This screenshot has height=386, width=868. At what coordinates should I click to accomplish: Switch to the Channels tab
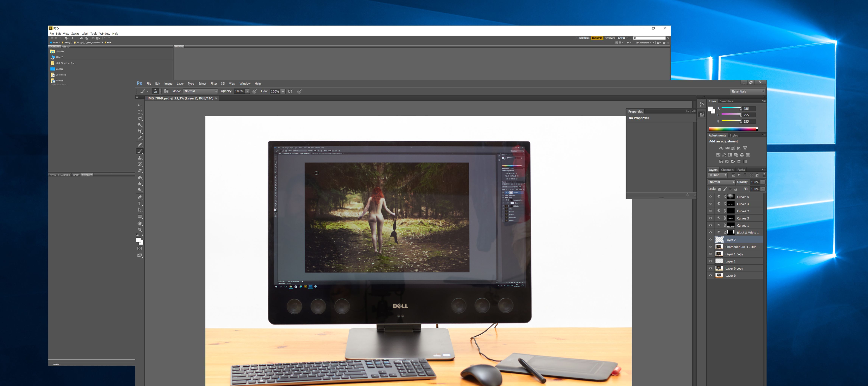[x=727, y=170]
